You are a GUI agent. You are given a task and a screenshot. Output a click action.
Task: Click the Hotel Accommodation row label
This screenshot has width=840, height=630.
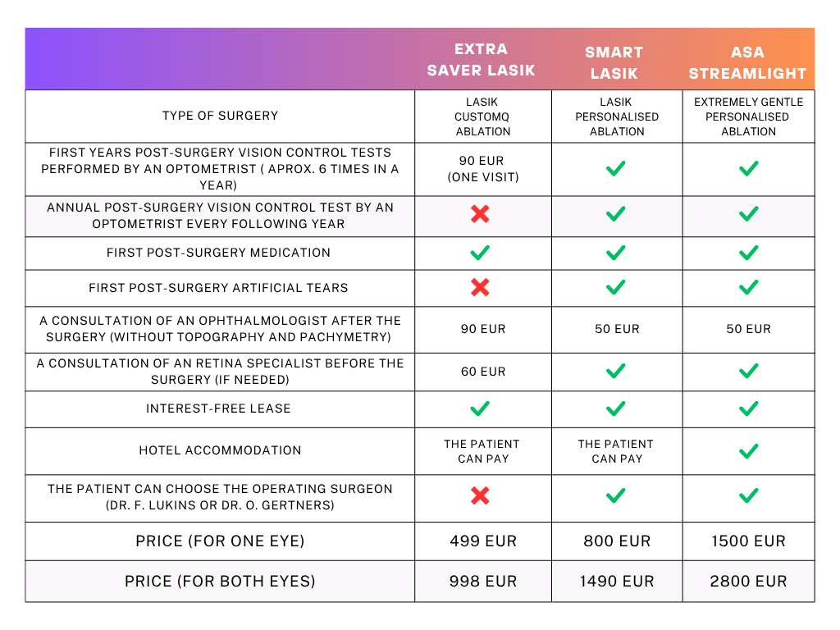click(220, 450)
